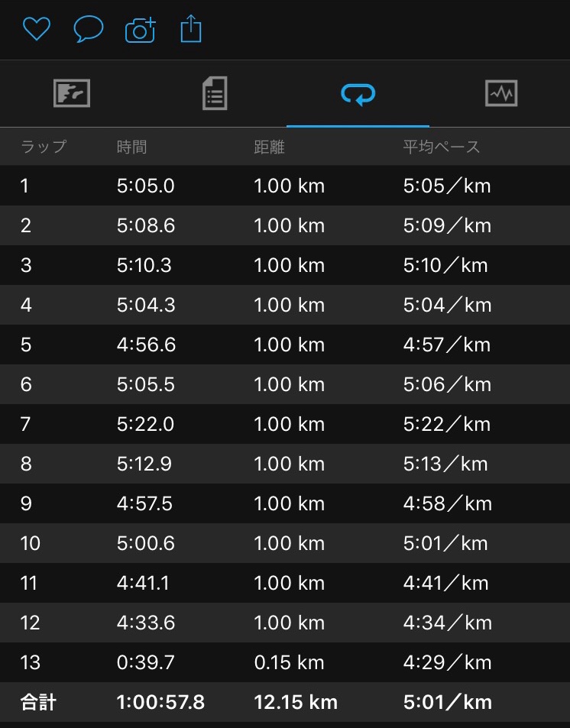Tap the 合計 total row
The image size is (570, 728).
(285, 702)
